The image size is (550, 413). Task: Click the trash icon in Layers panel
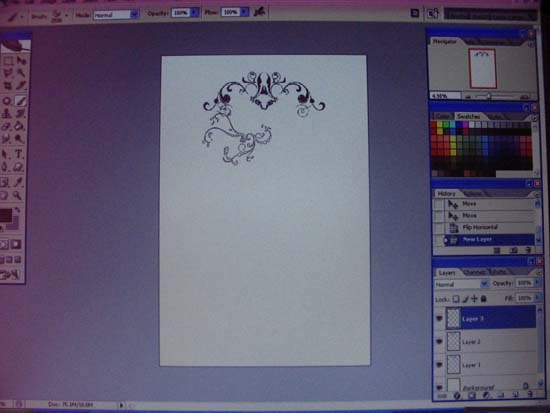coord(530,395)
